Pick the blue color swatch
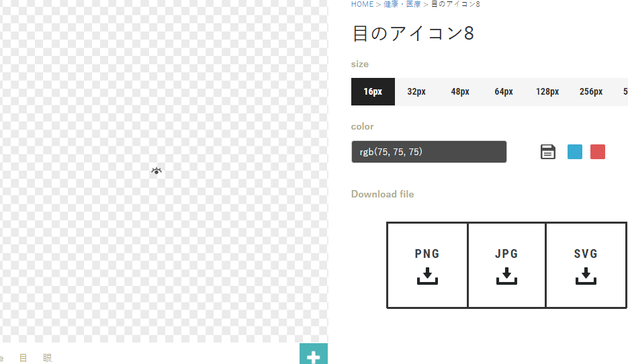Image resolution: width=628 pixels, height=364 pixels. [575, 152]
